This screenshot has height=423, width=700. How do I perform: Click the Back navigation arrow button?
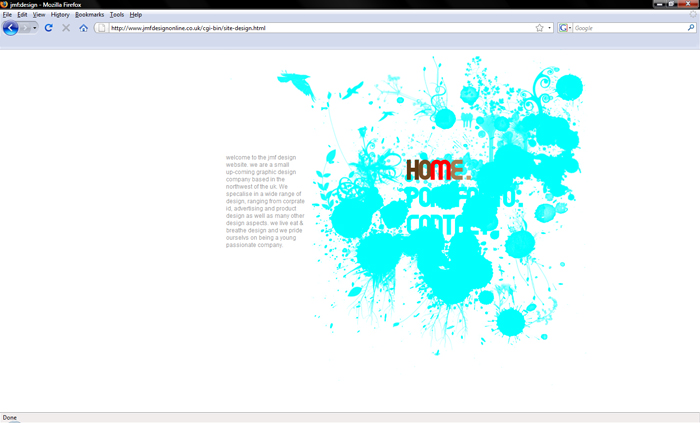point(10,28)
